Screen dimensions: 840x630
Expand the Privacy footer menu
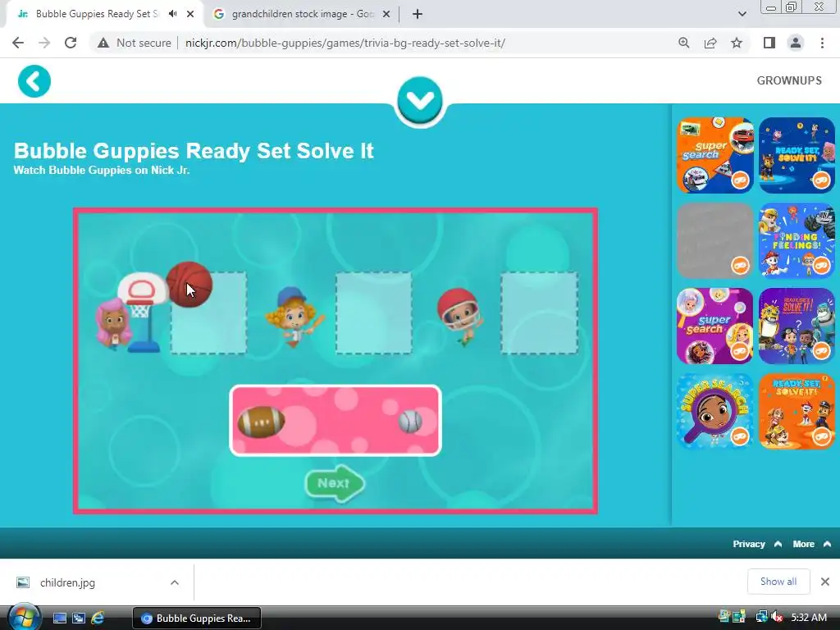(757, 544)
